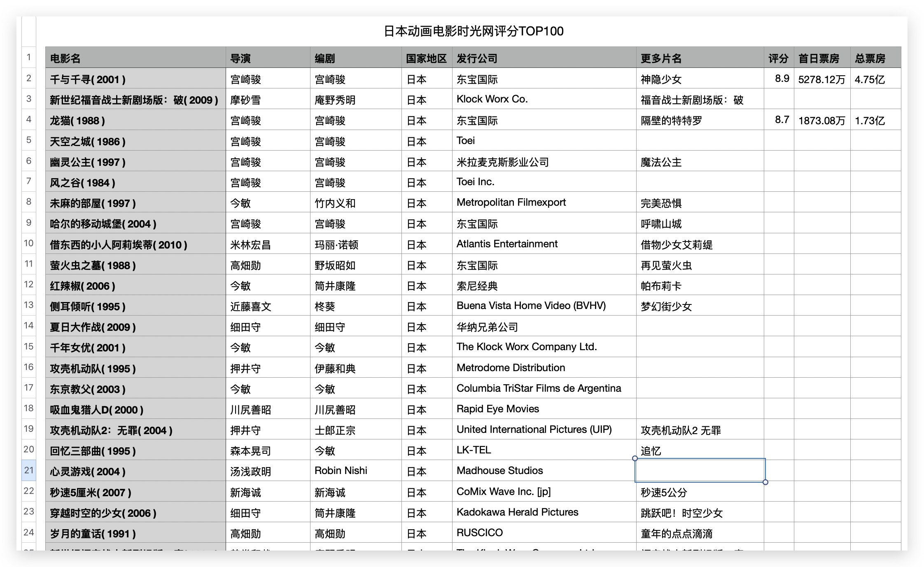Image resolution: width=924 pixels, height=567 pixels.
Task: Click screenwriter cell 玛丽·诺顿
Action: pos(356,244)
